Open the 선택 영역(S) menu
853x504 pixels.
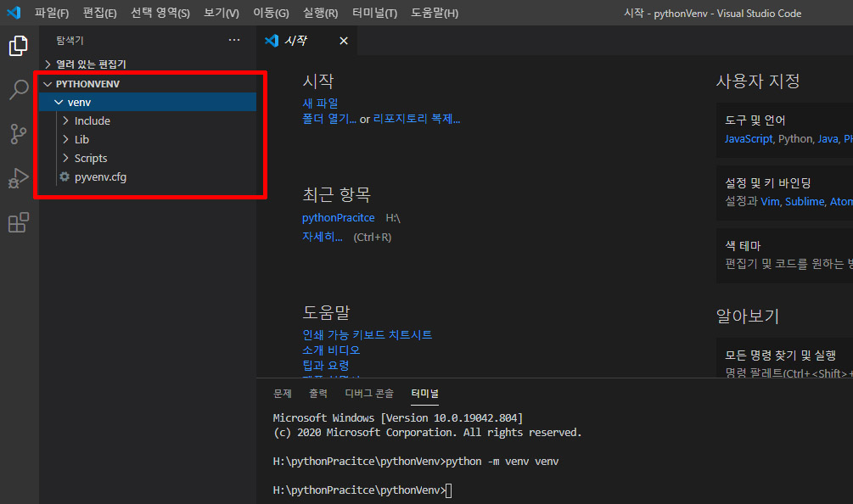click(x=160, y=13)
